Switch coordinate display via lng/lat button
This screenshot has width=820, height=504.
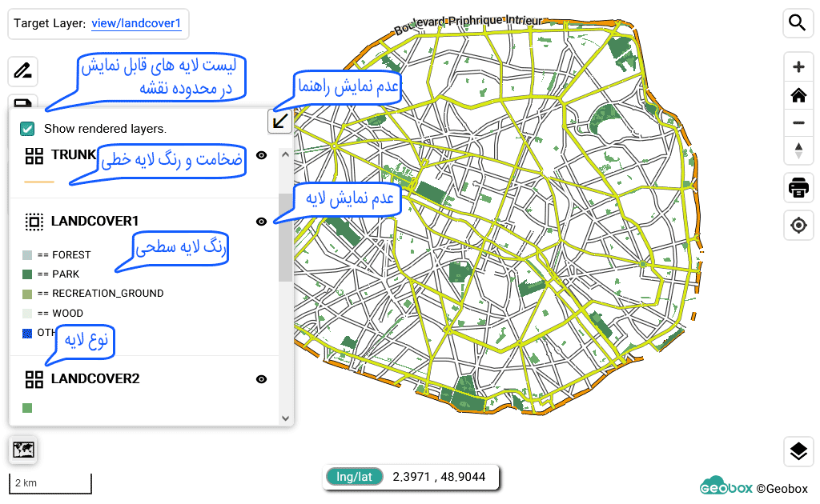(x=354, y=477)
